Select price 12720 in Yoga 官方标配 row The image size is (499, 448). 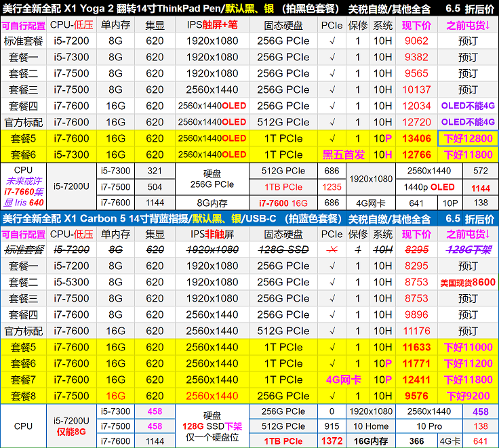coord(416,122)
